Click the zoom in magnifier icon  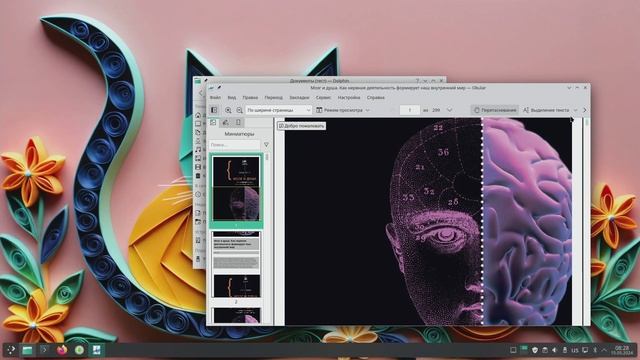tap(228, 110)
